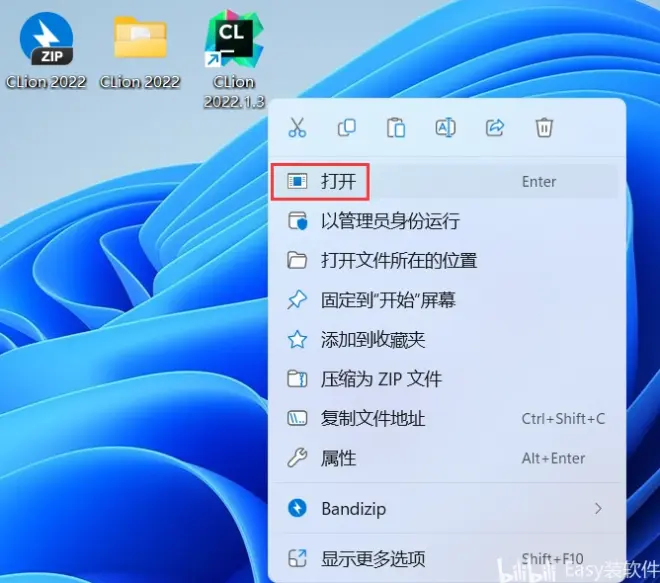Image resolution: width=660 pixels, height=583 pixels.
Task: Click the Paste clipboard icon
Action: coord(396,128)
